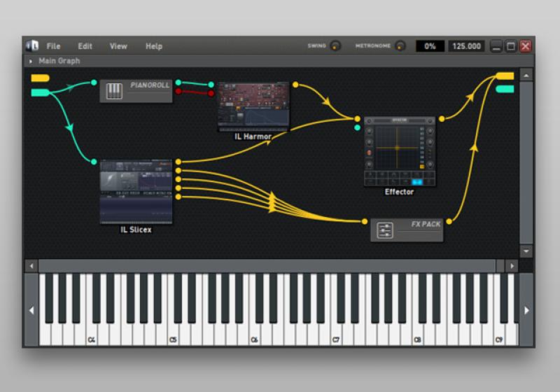Image resolution: width=560 pixels, height=392 pixels.
Task: Adjust the Metronome knob
Action: coord(400,45)
